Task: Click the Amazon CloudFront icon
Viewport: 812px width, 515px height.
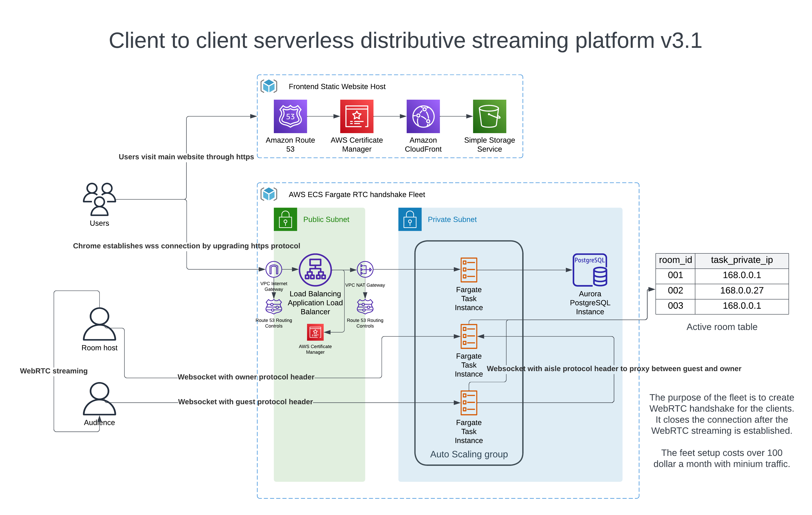Action: point(423,116)
